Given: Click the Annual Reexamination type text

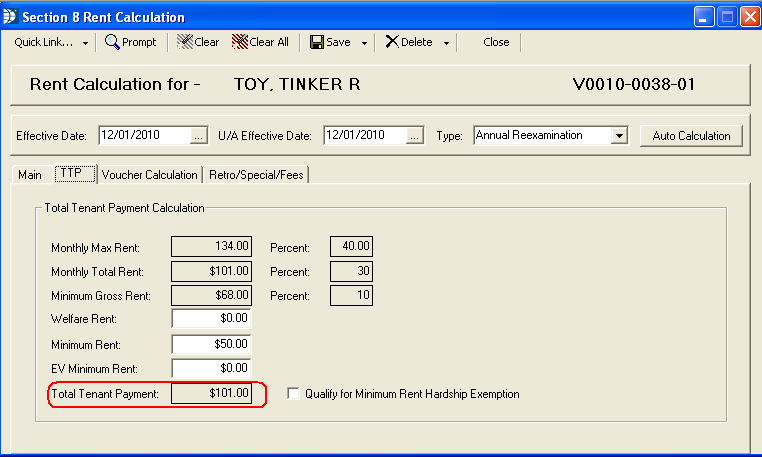Looking at the screenshot, I should tap(529, 135).
